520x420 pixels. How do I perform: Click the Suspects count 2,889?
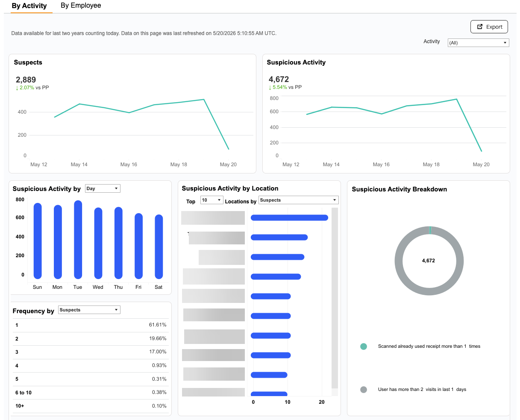[x=26, y=80]
